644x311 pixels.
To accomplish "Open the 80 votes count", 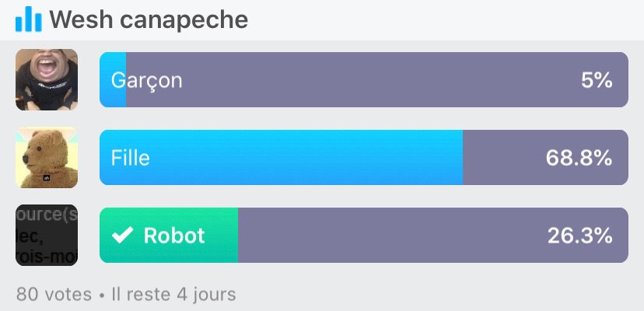I will click(54, 295).
